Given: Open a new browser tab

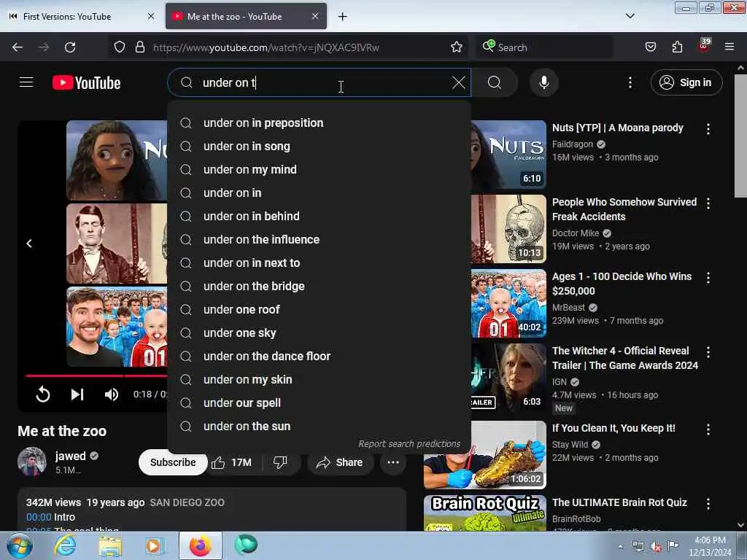Looking at the screenshot, I should point(343,17).
